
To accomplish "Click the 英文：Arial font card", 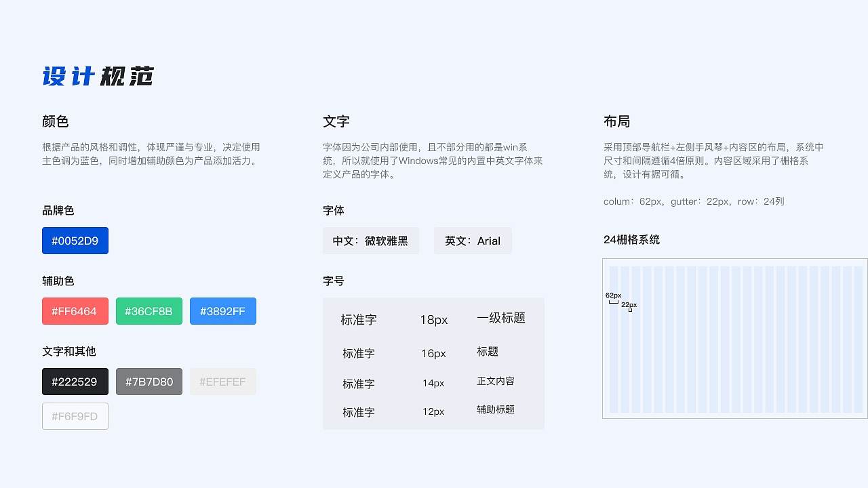I will pos(473,241).
